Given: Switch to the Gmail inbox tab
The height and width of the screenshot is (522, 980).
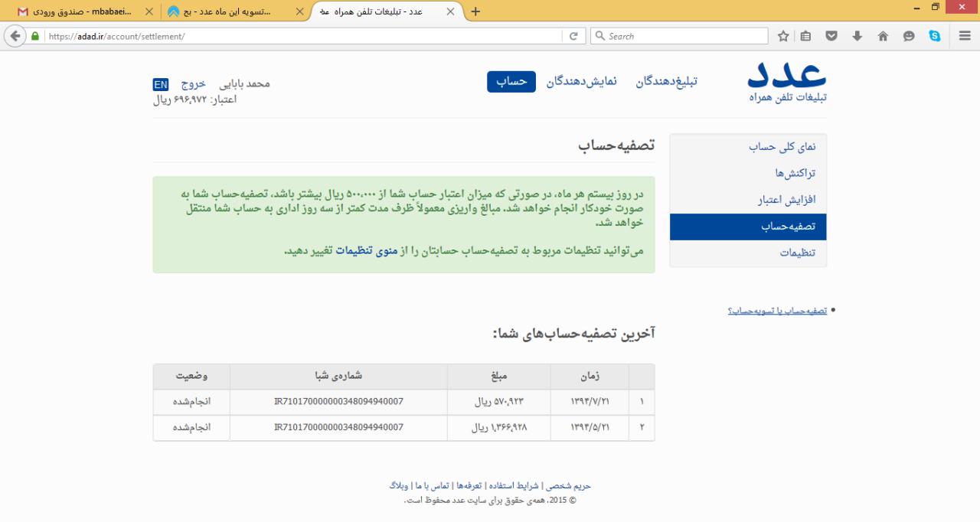Looking at the screenshot, I should pyautogui.click(x=75, y=11).
